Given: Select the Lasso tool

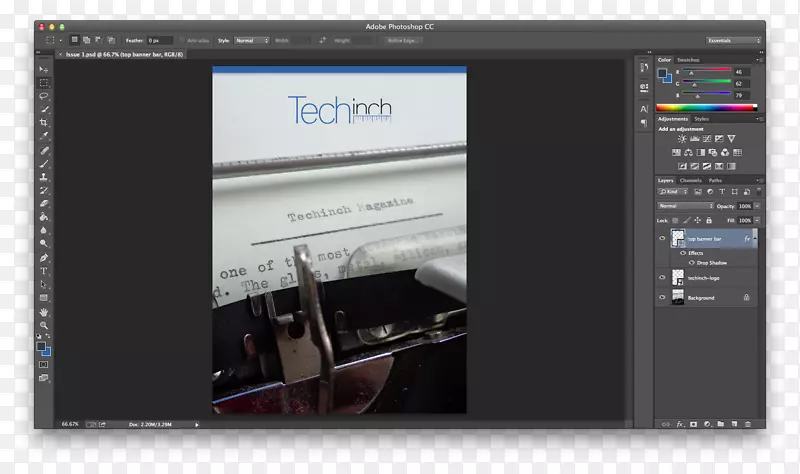Looking at the screenshot, I should tap(44, 96).
